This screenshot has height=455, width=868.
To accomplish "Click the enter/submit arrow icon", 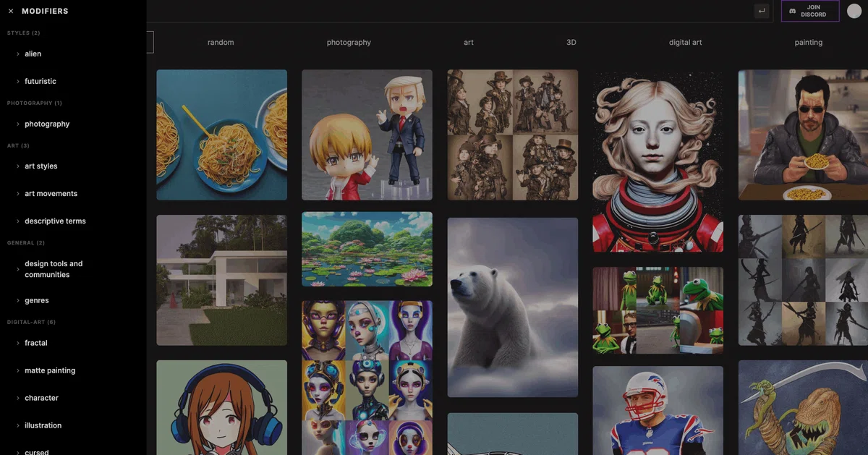I will [x=761, y=11].
